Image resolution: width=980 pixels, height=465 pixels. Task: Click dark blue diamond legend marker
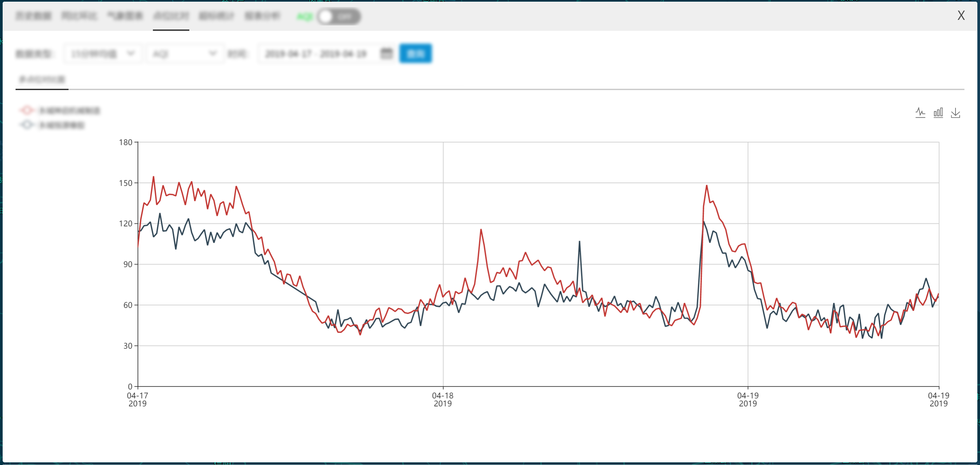point(26,125)
